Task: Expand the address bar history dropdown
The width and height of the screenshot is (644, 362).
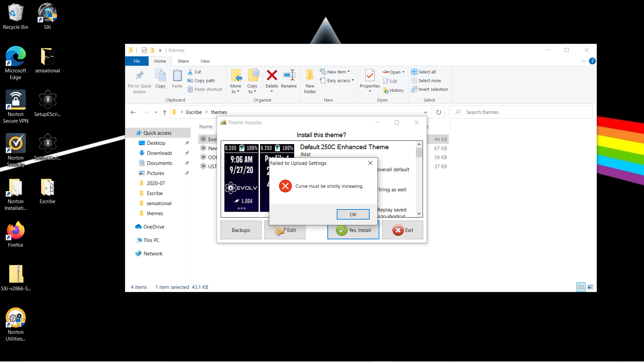Action: pos(425,112)
